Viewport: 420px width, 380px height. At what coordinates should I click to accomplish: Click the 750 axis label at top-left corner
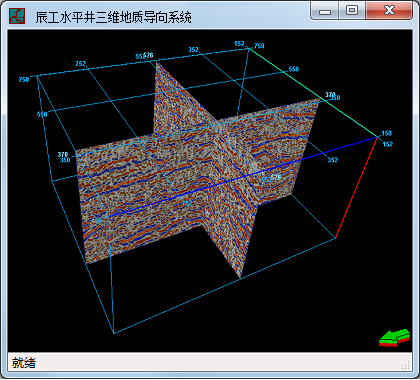pyautogui.click(x=24, y=80)
